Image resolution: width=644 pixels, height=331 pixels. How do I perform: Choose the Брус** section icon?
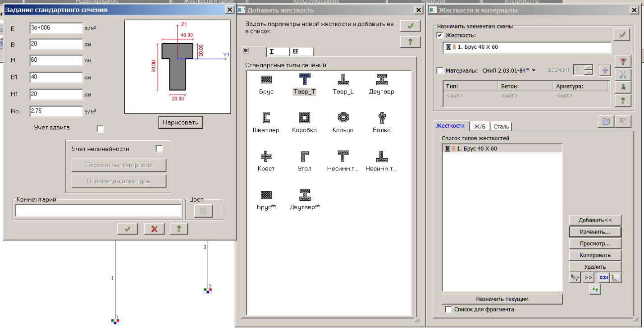point(266,195)
